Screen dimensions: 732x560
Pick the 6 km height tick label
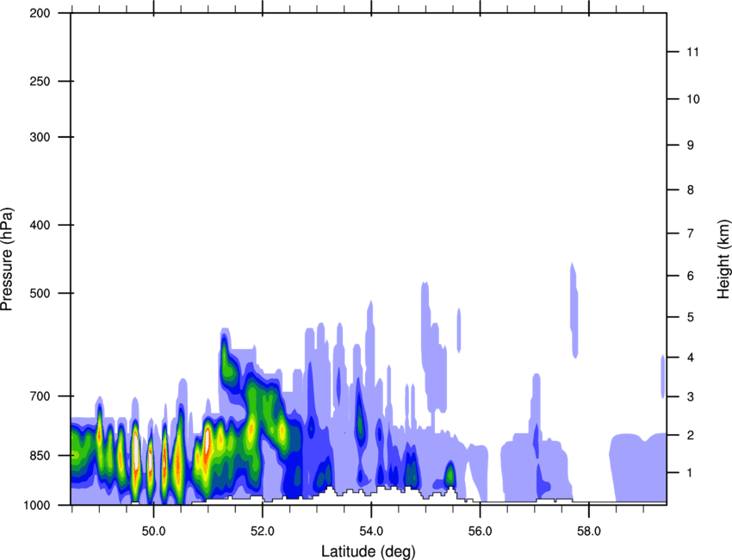[691, 276]
